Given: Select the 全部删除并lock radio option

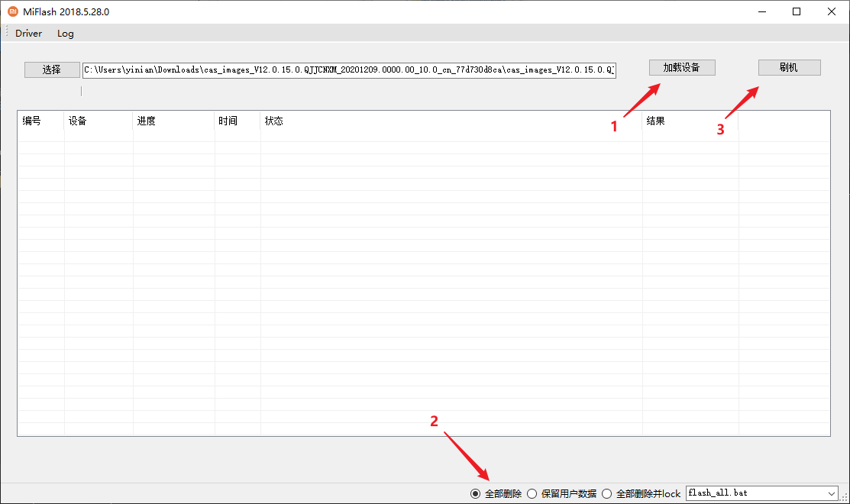Looking at the screenshot, I should click(x=641, y=494).
